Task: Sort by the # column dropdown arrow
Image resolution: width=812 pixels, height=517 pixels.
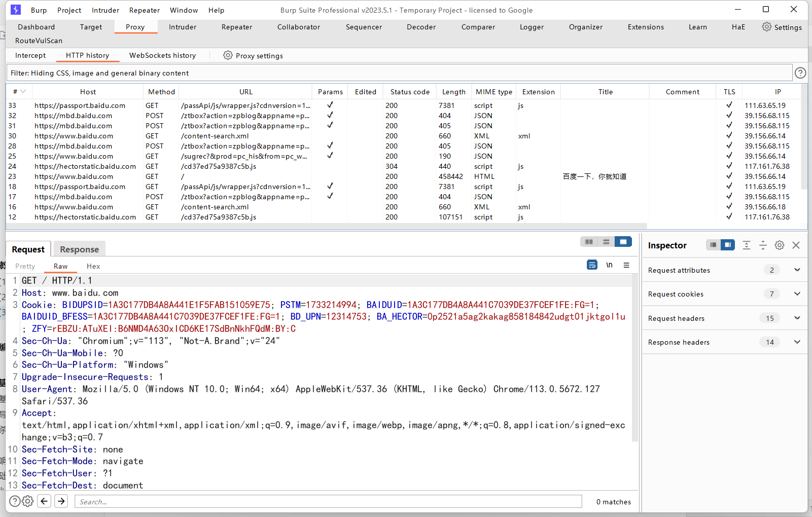Action: pos(23,92)
